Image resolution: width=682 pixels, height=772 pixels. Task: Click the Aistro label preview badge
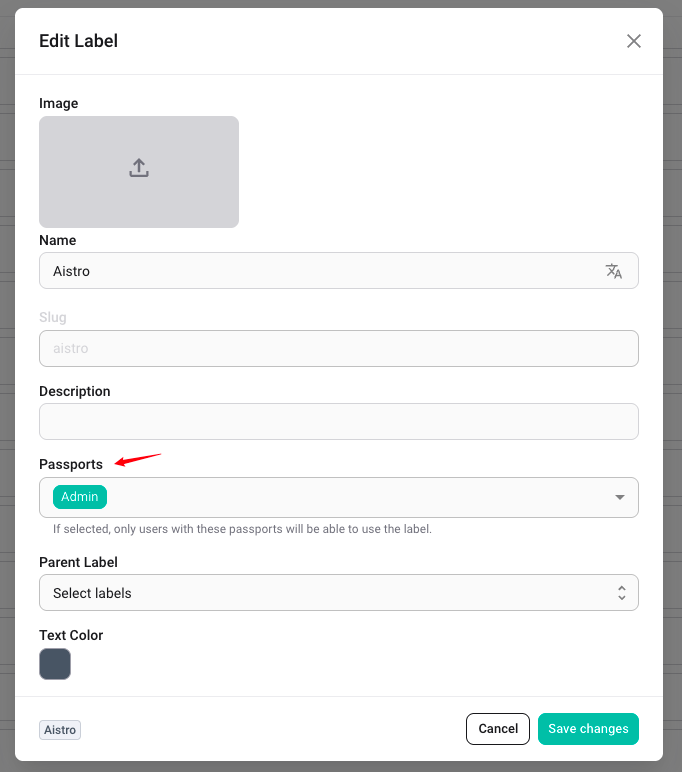[60, 730]
